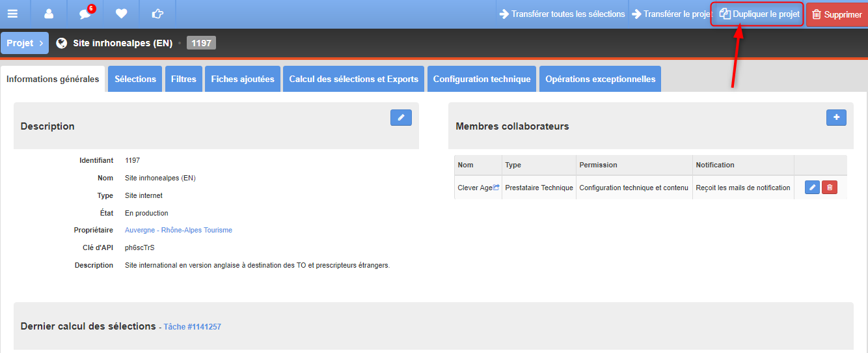Open the user profile icon

click(49, 14)
